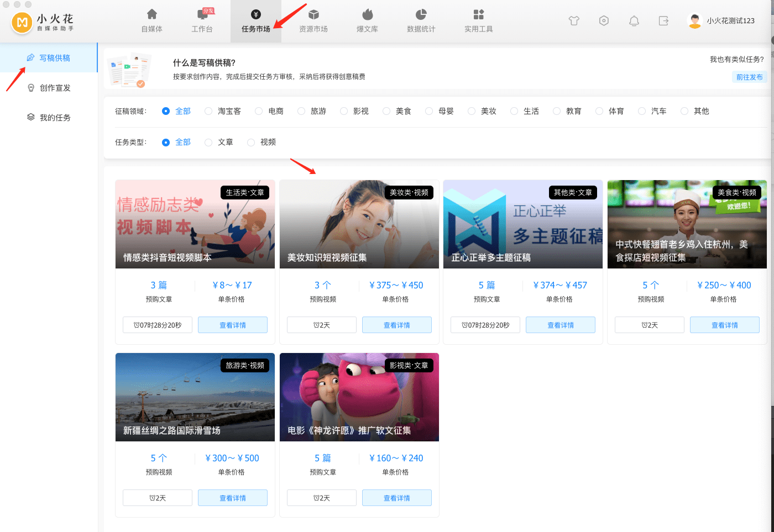The width and height of the screenshot is (774, 532).
Task: Click the 2天 timer on 美妆知识 card
Action: coord(322,325)
